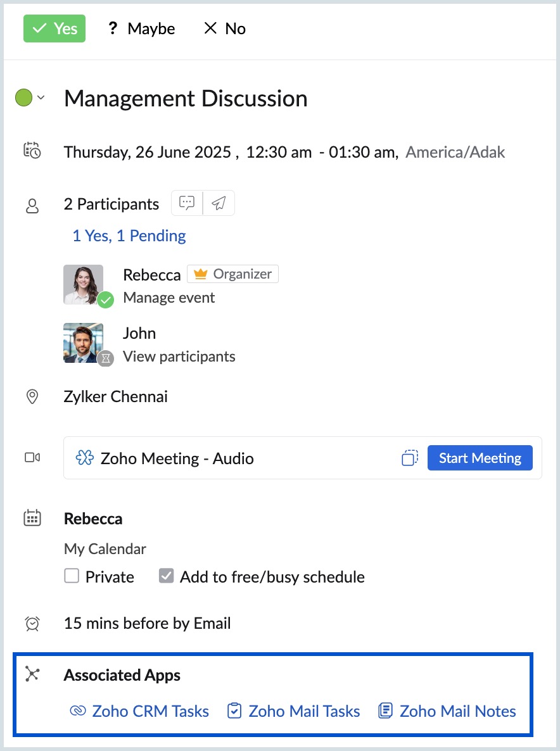Open the Zoho CRM Tasks link

click(x=139, y=711)
